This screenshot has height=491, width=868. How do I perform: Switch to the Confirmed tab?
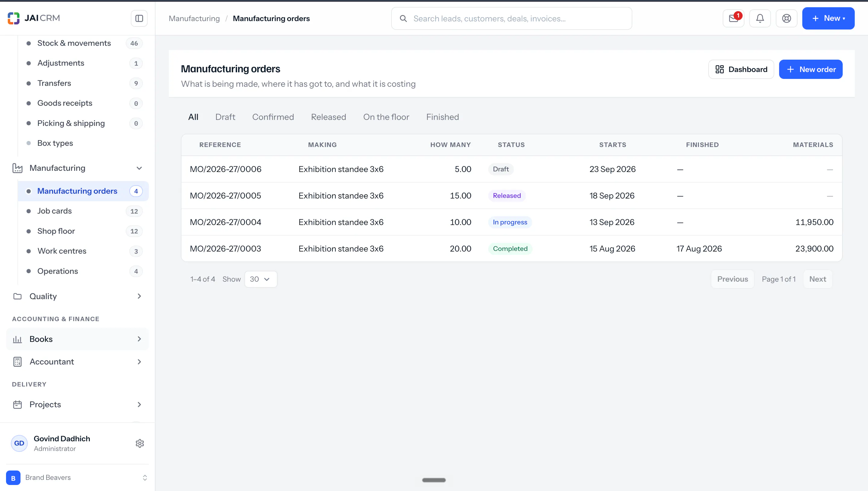273,117
